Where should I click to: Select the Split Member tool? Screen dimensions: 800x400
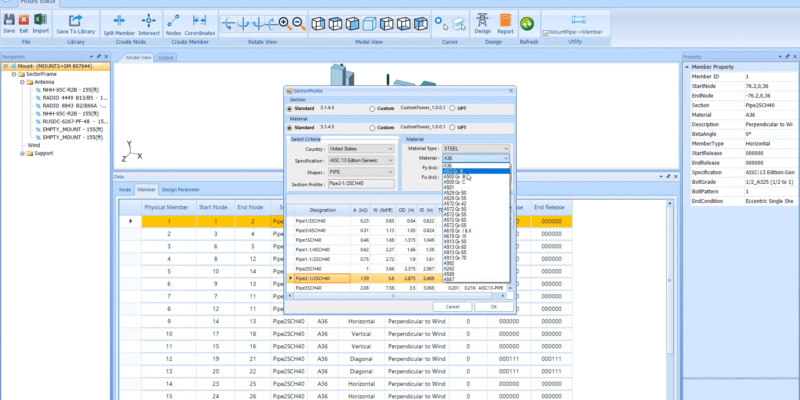click(x=120, y=22)
